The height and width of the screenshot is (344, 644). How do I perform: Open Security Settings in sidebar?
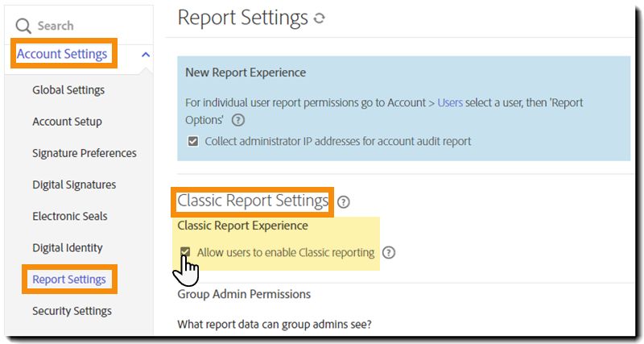tap(72, 311)
